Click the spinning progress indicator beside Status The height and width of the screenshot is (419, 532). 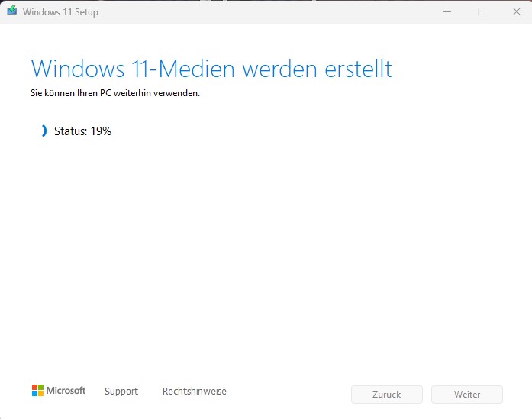pyautogui.click(x=44, y=131)
